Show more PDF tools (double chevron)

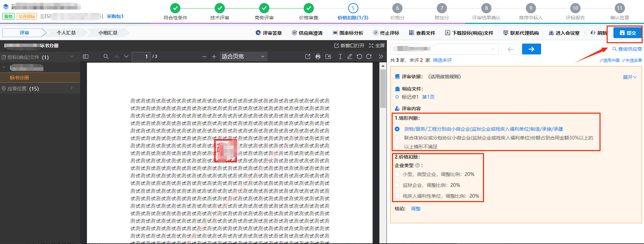(x=381, y=56)
